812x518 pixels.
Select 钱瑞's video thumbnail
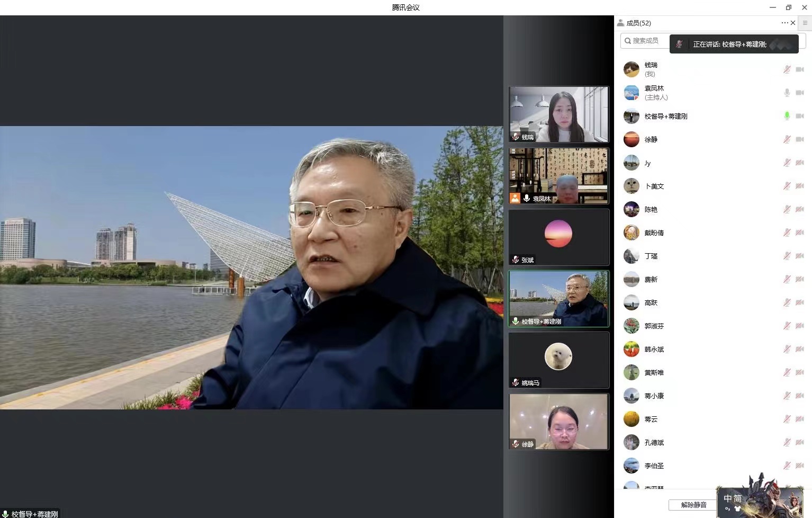click(558, 114)
